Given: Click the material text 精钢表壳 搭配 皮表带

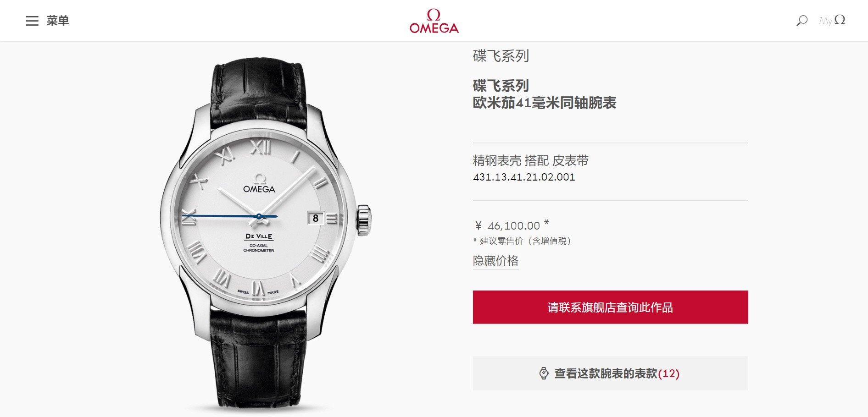Looking at the screenshot, I should pyautogui.click(x=531, y=160).
